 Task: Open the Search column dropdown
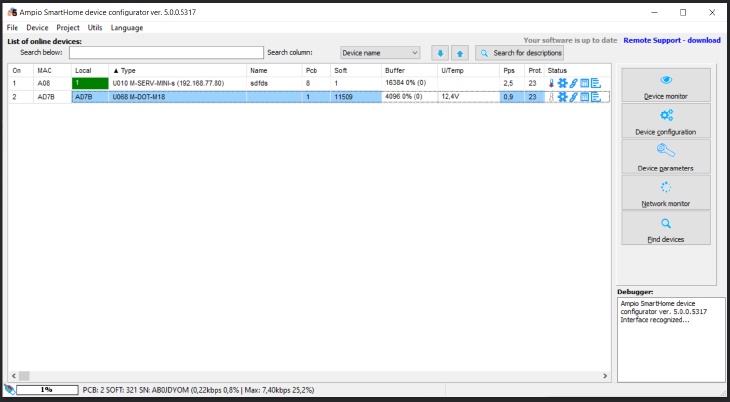380,53
